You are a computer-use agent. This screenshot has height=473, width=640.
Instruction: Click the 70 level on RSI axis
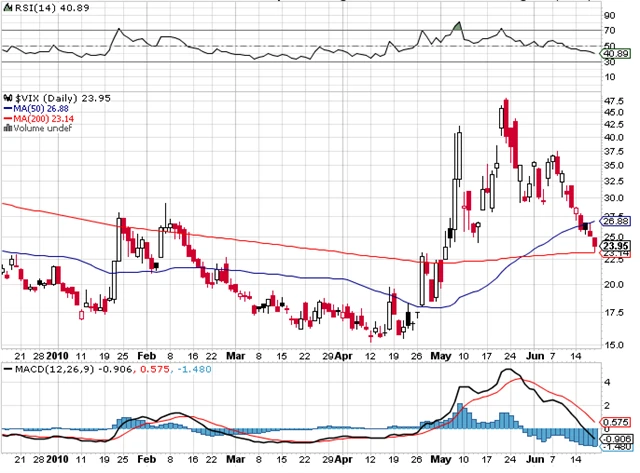610,30
